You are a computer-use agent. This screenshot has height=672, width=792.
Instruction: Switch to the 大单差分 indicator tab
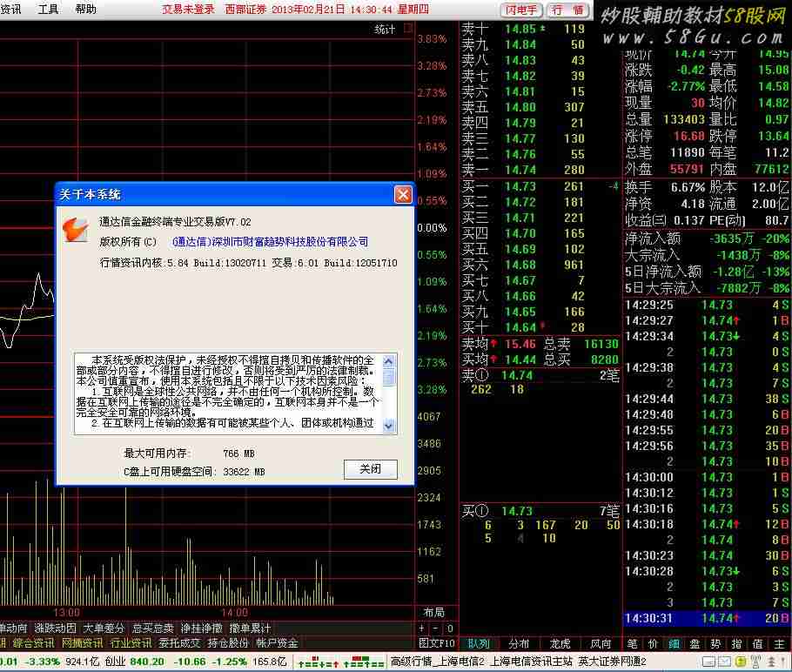tap(104, 628)
